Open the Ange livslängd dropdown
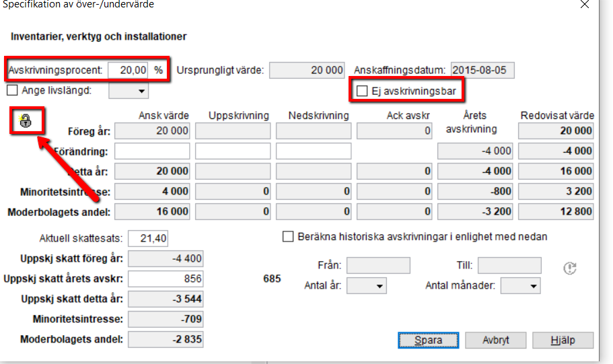This screenshot has height=364, width=613. [x=129, y=91]
